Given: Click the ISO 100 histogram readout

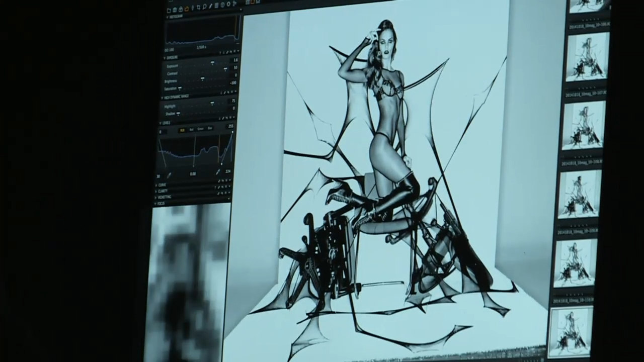Looking at the screenshot, I should (170, 50).
